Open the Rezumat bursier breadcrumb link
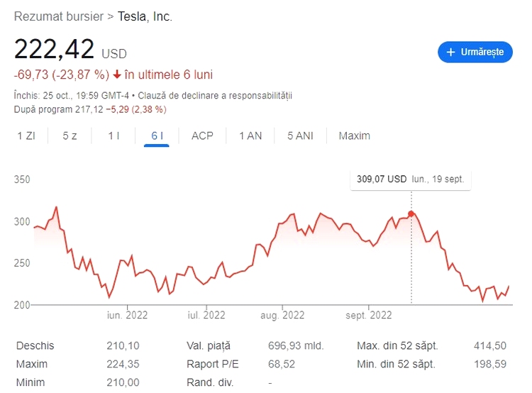 click(58, 16)
